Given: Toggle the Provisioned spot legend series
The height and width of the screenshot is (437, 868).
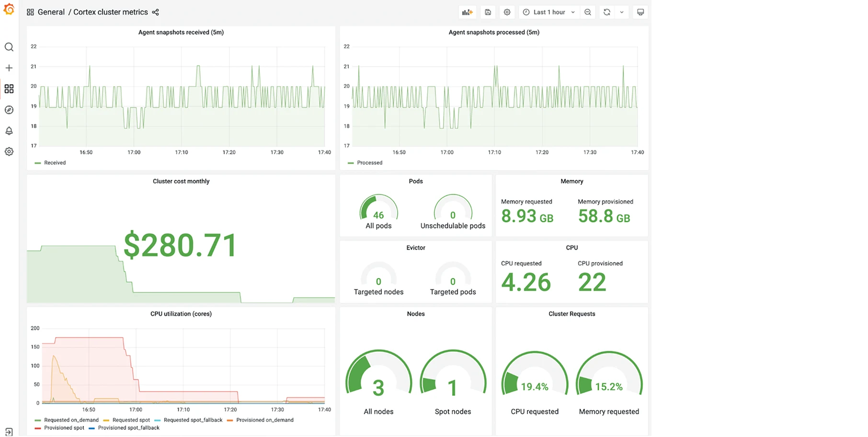Looking at the screenshot, I should [x=64, y=428].
